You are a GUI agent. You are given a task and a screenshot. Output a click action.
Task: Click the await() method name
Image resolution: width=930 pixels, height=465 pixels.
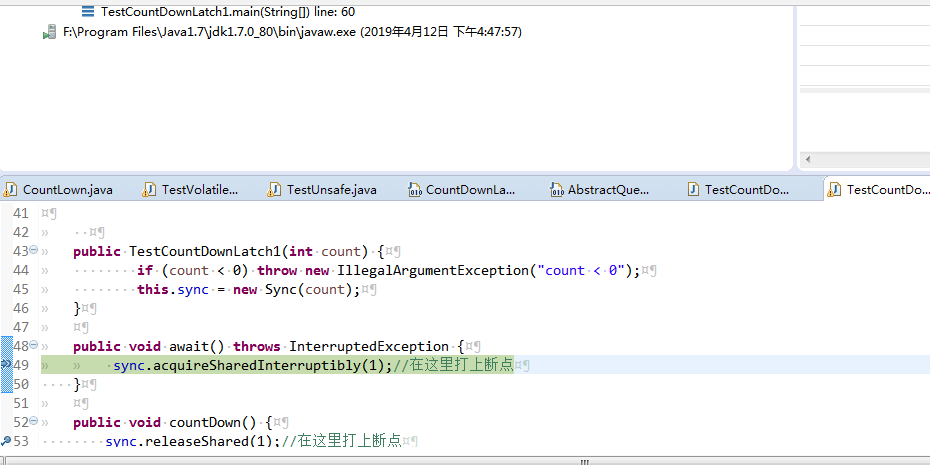point(197,346)
